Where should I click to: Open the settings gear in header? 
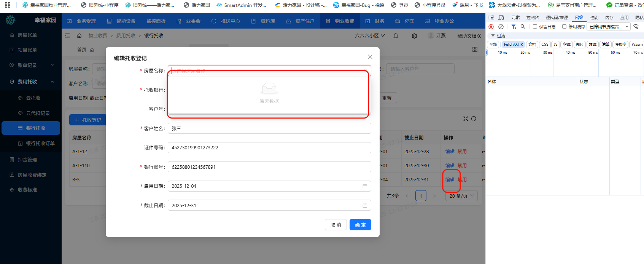click(414, 35)
